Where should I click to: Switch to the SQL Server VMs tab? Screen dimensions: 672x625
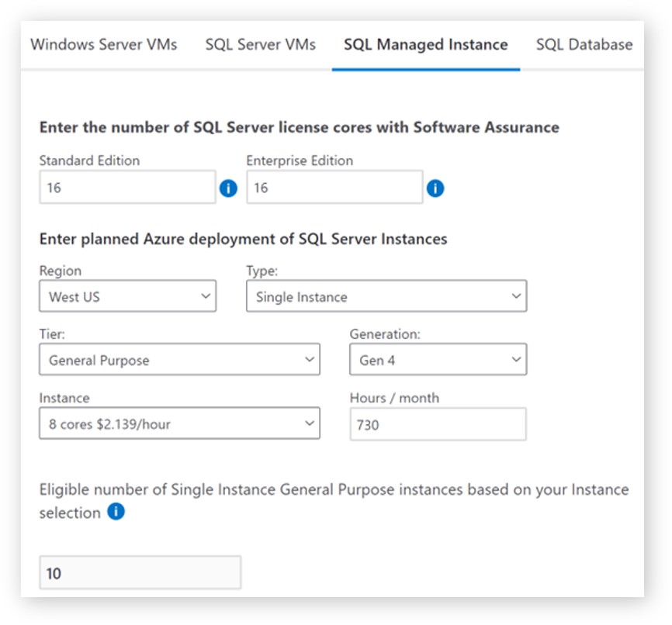(x=259, y=45)
